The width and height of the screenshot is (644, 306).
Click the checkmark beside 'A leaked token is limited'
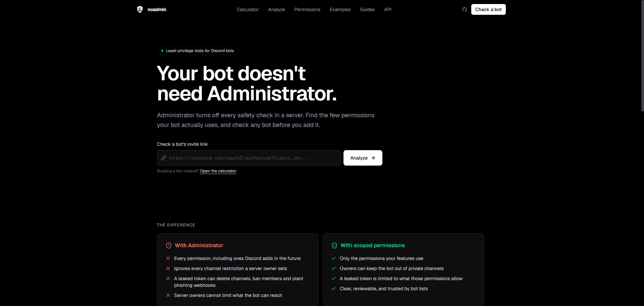coord(334,278)
